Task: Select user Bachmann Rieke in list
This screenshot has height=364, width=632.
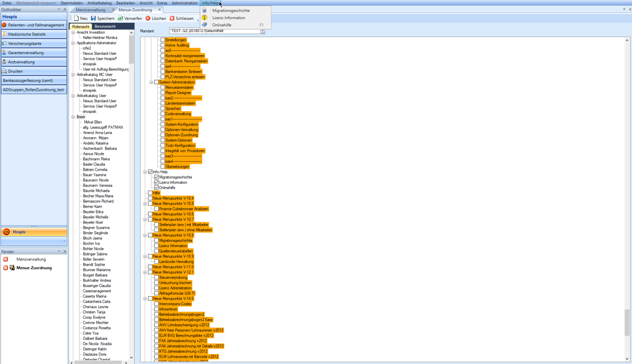Action: pos(96,159)
